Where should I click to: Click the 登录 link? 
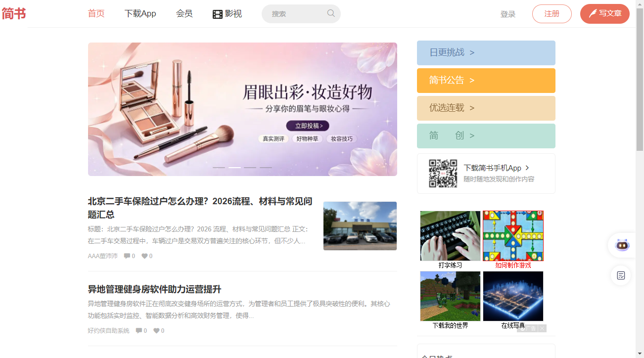tap(508, 14)
